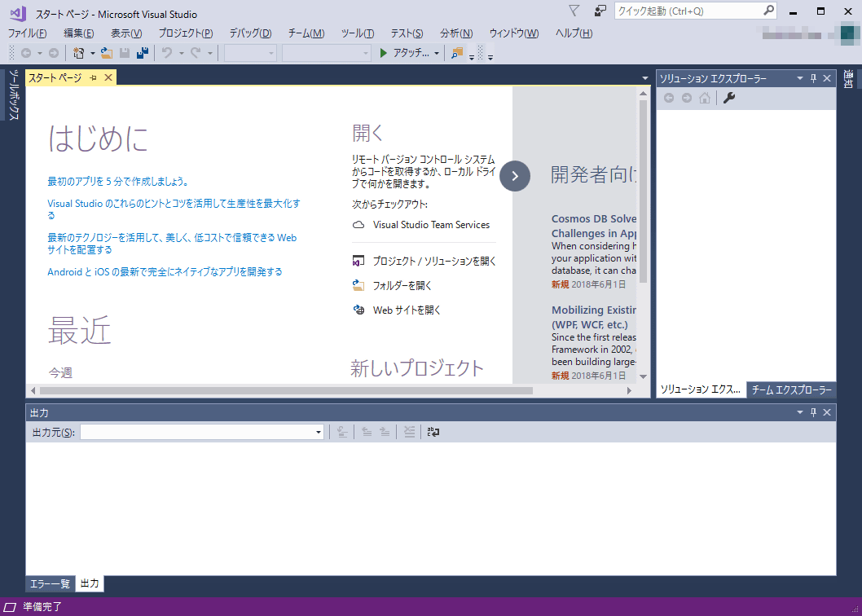Open ソリューション エクスプローラー window position dropdown
This screenshot has width=862, height=616.
click(800, 79)
